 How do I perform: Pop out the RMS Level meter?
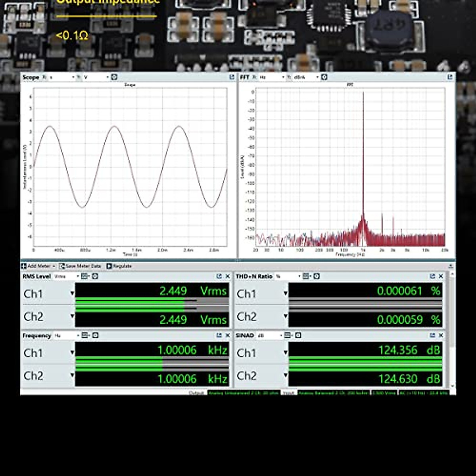(x=219, y=276)
